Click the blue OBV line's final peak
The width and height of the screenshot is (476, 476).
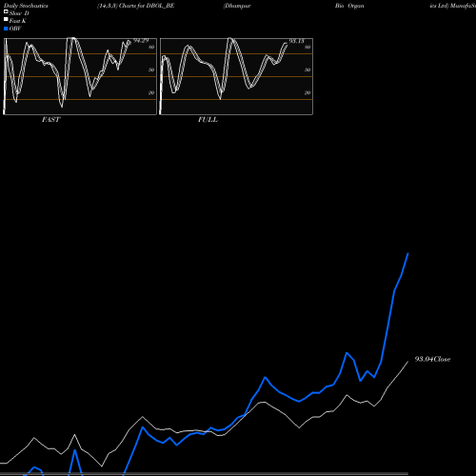408,253
